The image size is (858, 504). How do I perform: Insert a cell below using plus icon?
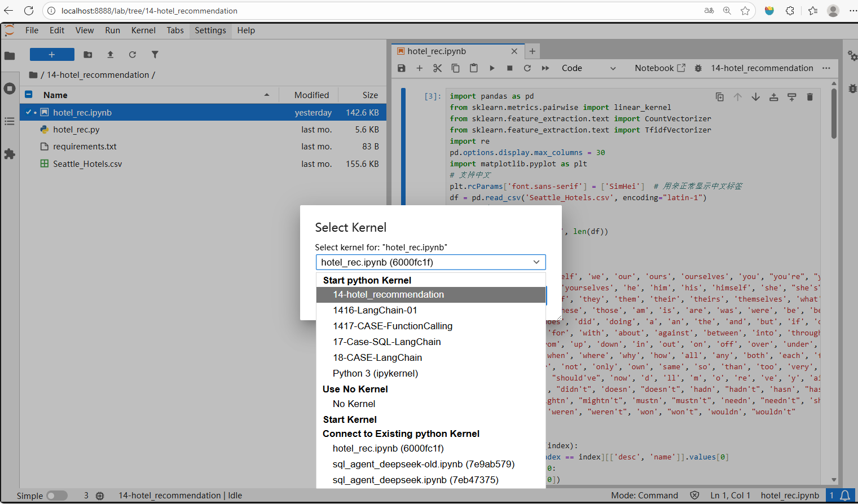419,68
